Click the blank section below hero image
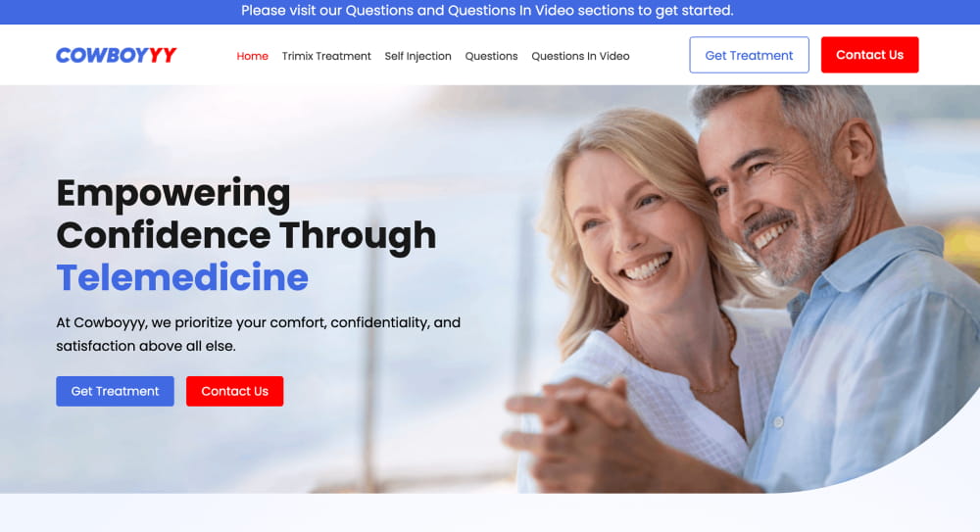 490,512
